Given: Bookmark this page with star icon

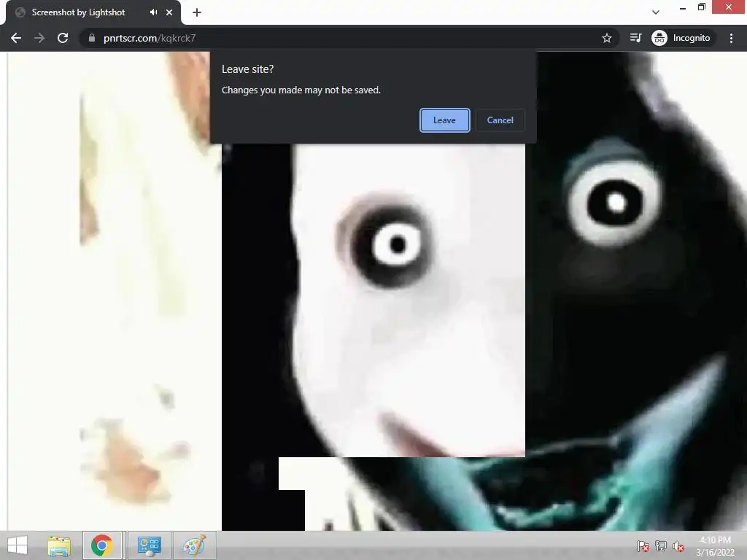Looking at the screenshot, I should (606, 38).
